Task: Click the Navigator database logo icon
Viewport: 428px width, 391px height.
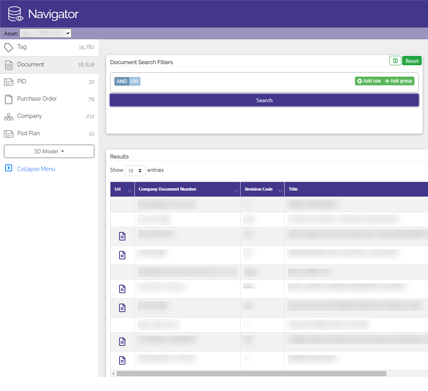Action: point(15,14)
